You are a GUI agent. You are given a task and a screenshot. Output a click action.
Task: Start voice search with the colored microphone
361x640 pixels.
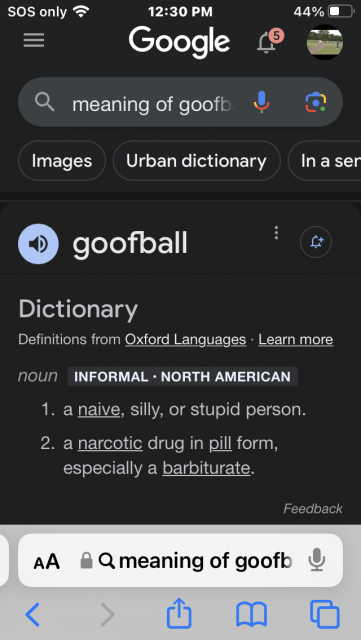point(261,102)
